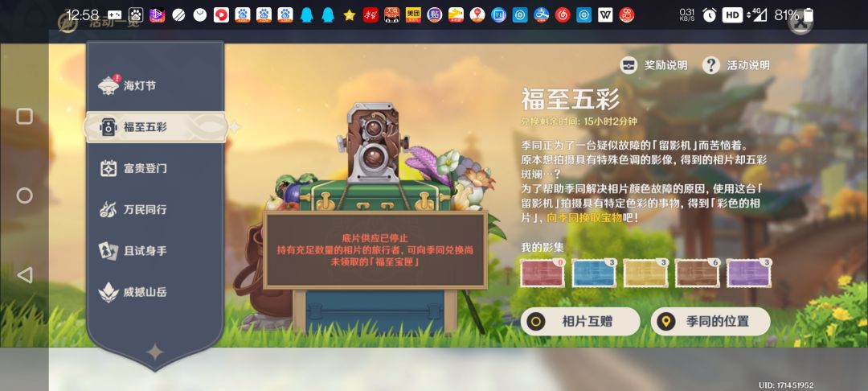Tap the 贴 Tieba notification icon
This screenshot has width=868, height=391.
coord(435,15)
